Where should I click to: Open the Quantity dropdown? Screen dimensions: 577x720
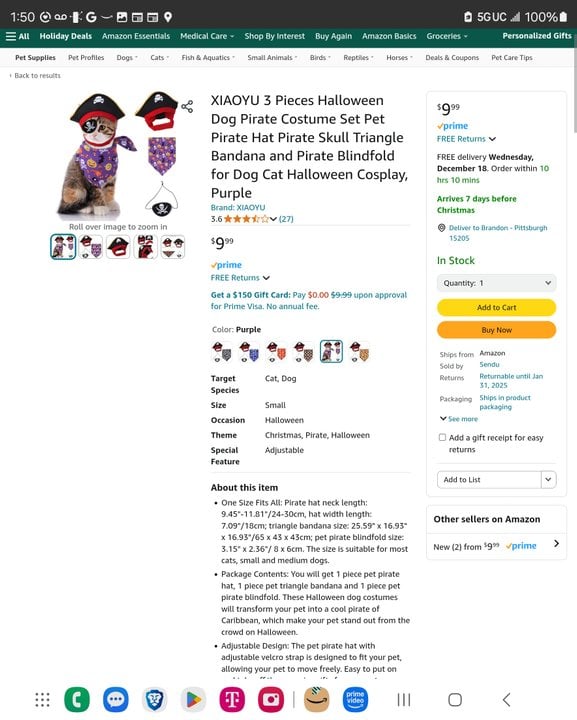496,283
